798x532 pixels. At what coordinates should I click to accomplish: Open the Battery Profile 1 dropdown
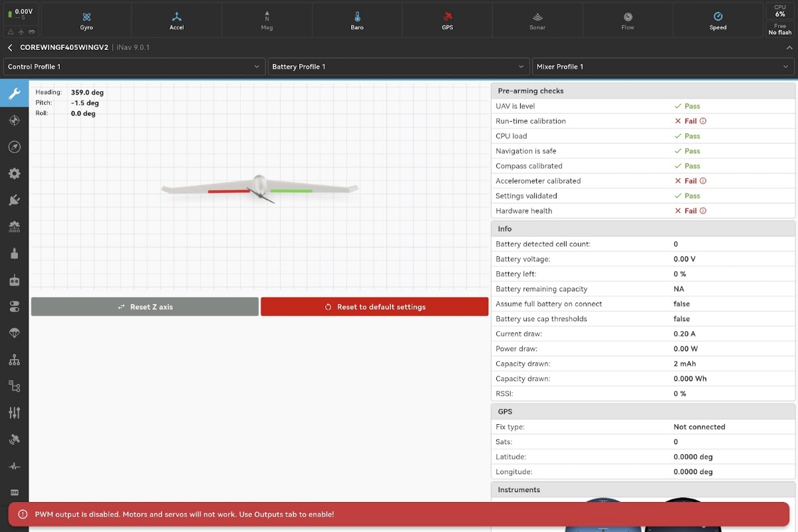tap(398, 66)
